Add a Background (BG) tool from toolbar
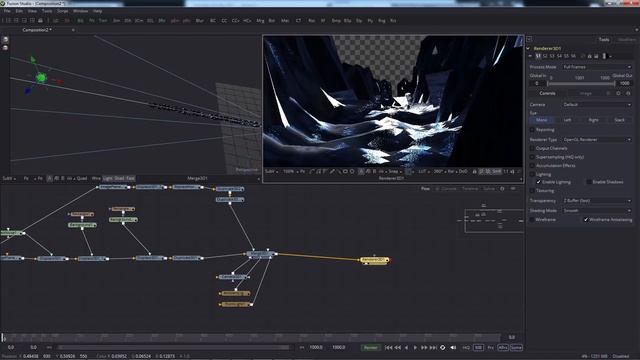 click(80, 20)
